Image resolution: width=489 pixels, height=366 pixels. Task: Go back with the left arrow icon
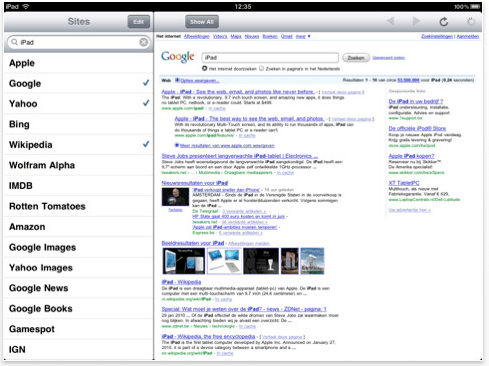[390, 22]
